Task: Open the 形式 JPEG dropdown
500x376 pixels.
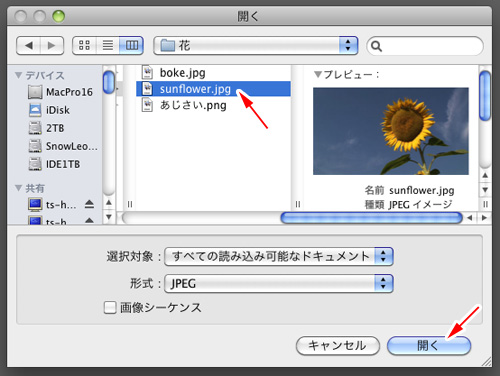Action: click(x=279, y=284)
